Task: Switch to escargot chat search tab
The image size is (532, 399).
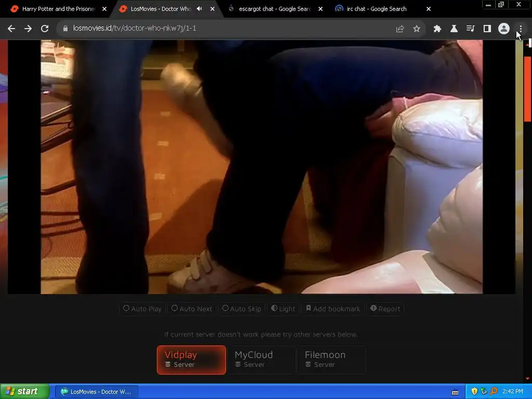Action: pyautogui.click(x=274, y=9)
